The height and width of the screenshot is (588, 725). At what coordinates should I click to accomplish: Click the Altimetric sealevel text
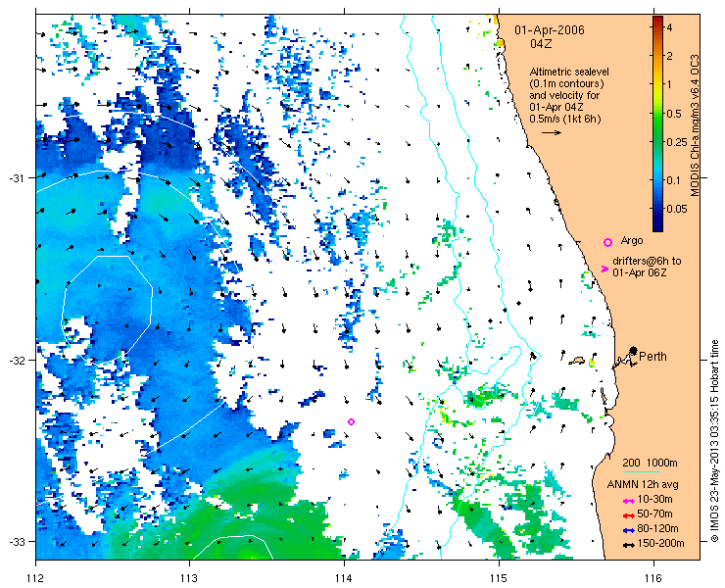click(x=569, y=73)
